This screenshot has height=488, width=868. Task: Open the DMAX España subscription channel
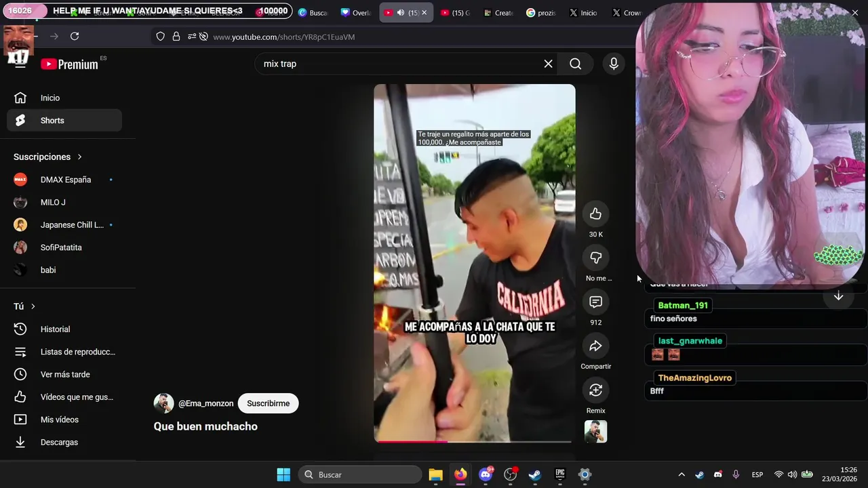pyautogui.click(x=64, y=180)
